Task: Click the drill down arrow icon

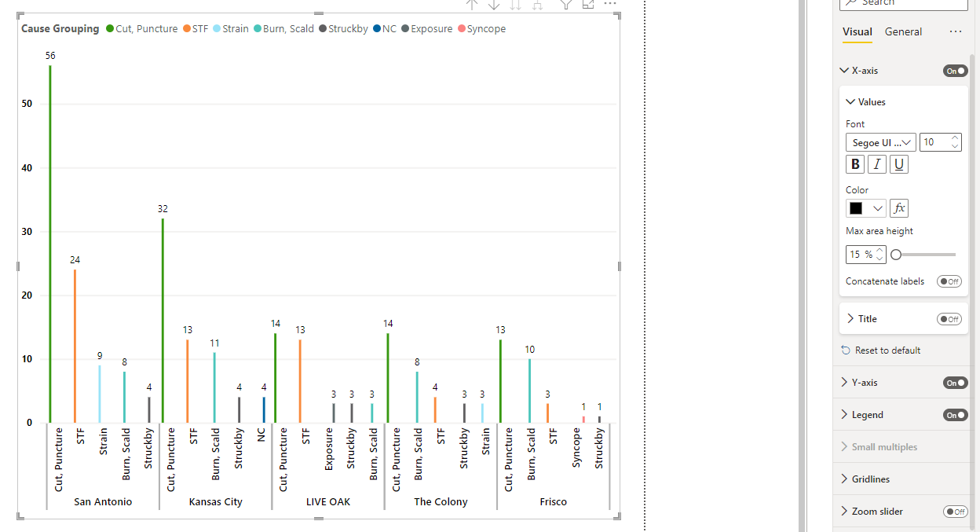Action: tap(494, 4)
